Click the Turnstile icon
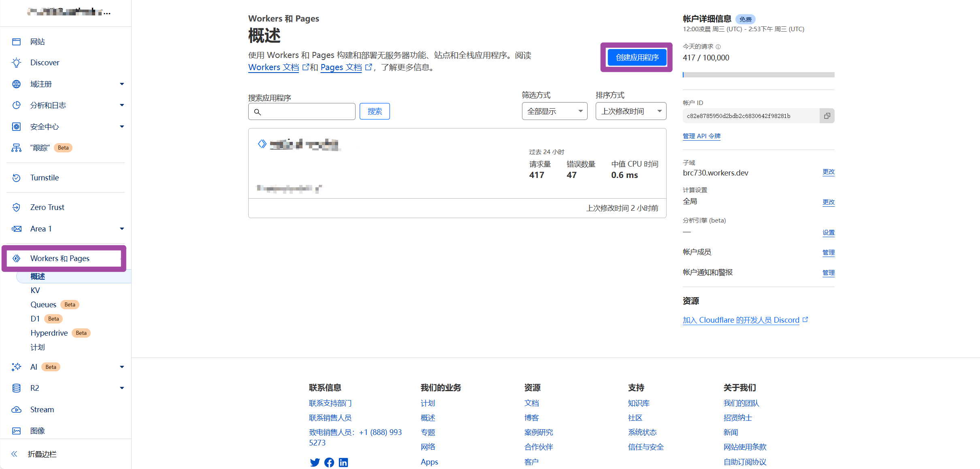This screenshot has height=469, width=980. (16, 178)
